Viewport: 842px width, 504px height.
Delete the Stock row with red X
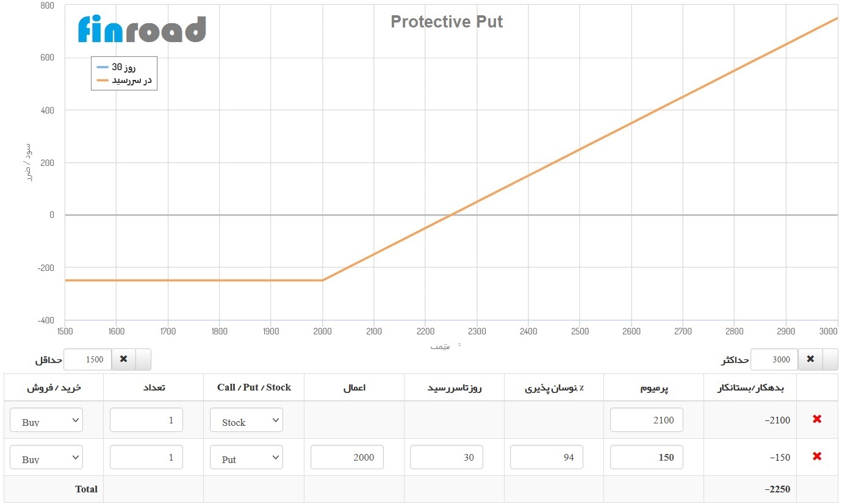(x=817, y=419)
